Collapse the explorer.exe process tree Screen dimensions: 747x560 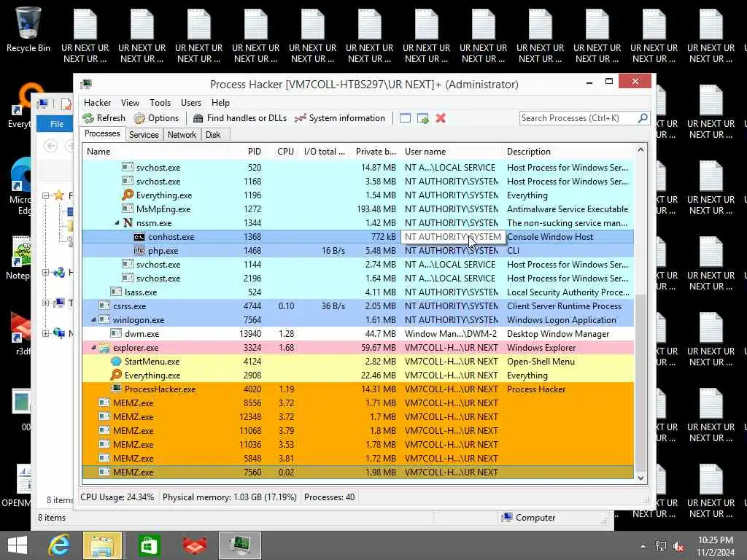pyautogui.click(x=93, y=348)
